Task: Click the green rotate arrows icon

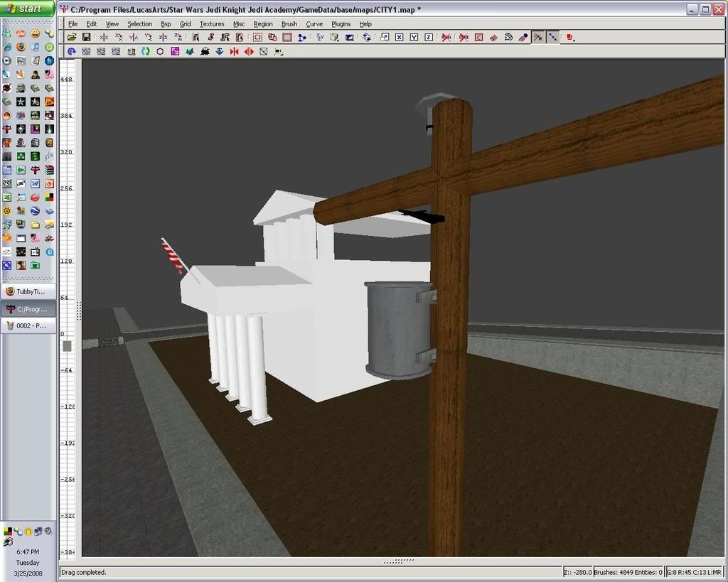Action: 145,51
